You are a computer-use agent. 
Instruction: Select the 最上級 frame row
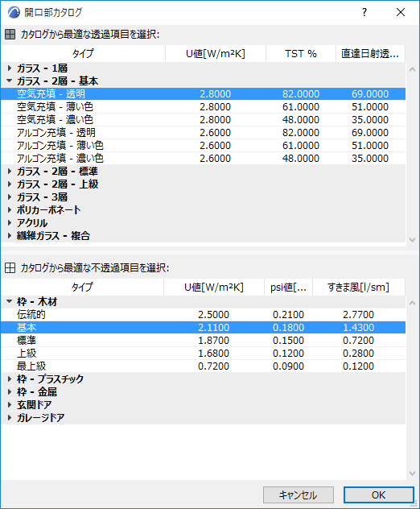point(203,366)
